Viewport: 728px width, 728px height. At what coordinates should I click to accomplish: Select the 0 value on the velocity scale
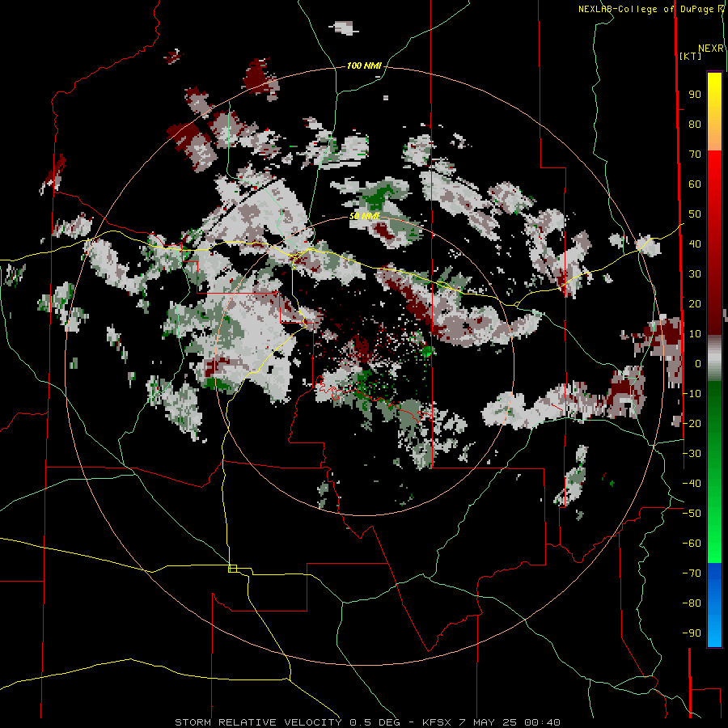[698, 364]
